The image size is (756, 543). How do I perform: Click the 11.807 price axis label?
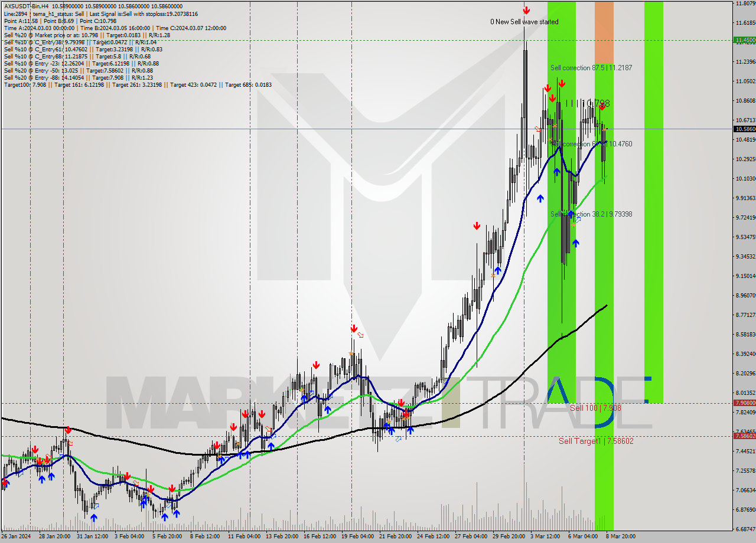pyautogui.click(x=745, y=4)
